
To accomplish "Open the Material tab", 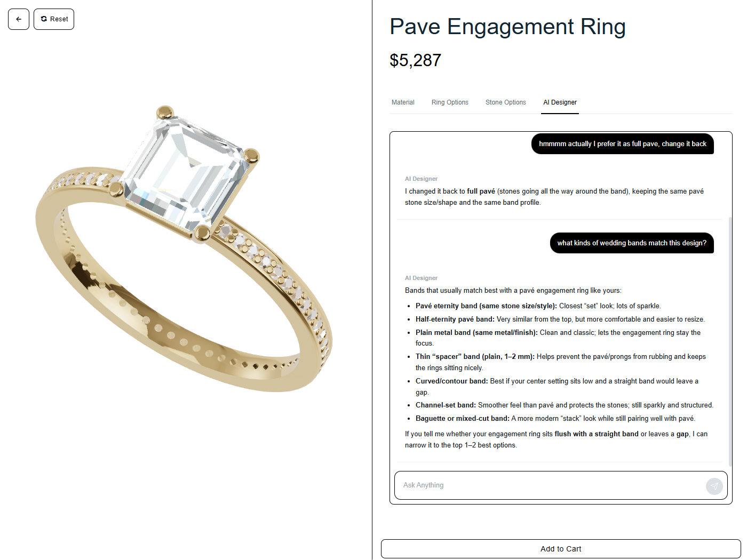I will 403,102.
